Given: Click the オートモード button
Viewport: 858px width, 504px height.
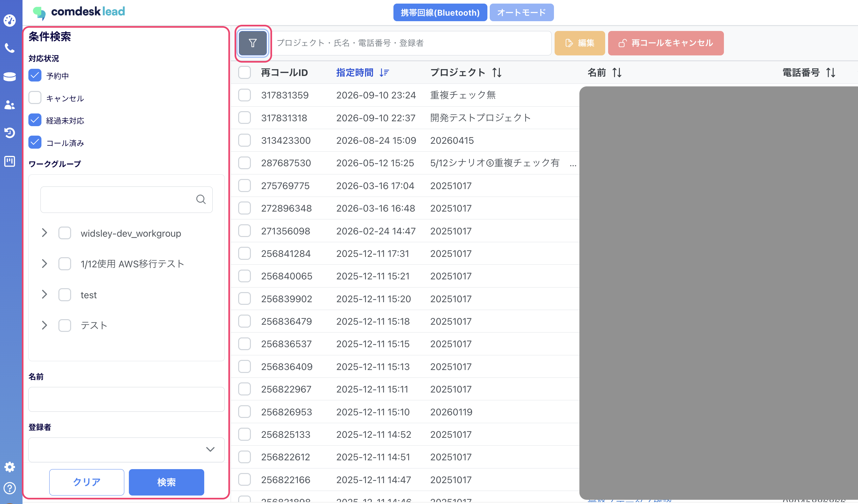Looking at the screenshot, I should pyautogui.click(x=521, y=13).
